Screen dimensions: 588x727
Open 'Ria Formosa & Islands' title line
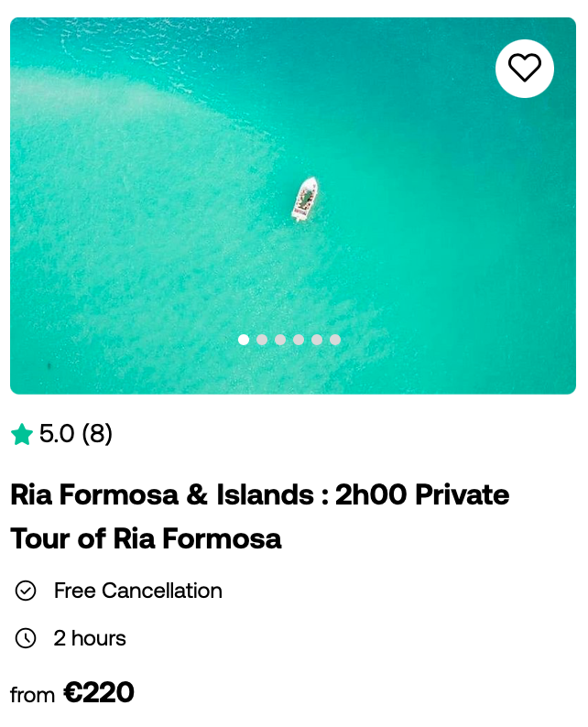coord(260,494)
